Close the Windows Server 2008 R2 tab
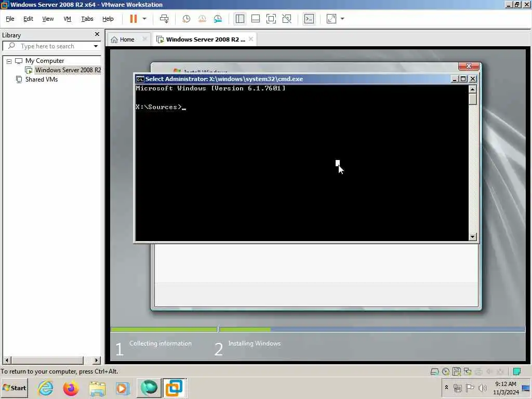532x399 pixels. point(251,39)
